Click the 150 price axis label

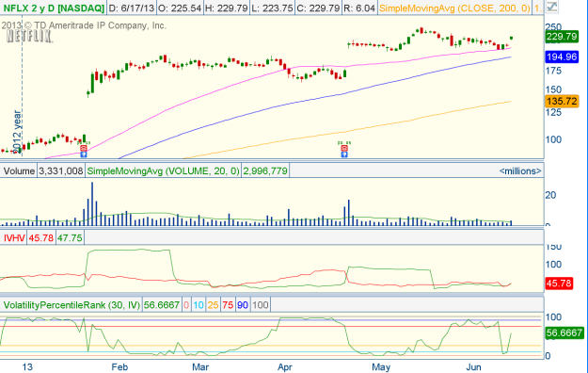pos(553,89)
